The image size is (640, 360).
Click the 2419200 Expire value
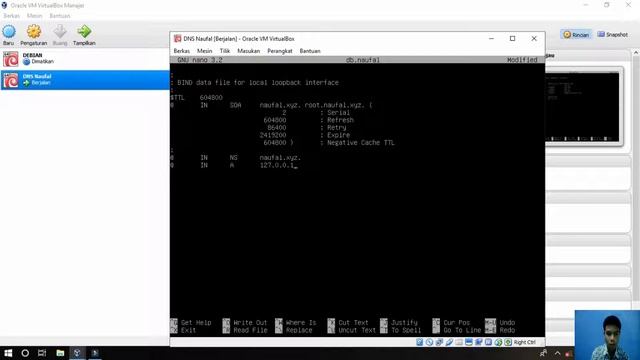(273, 135)
